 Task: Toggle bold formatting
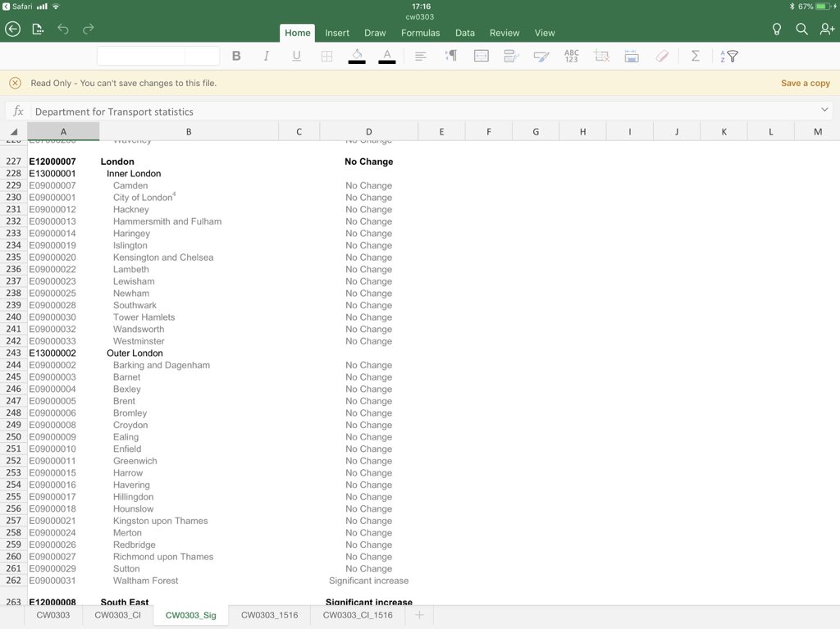(x=236, y=56)
